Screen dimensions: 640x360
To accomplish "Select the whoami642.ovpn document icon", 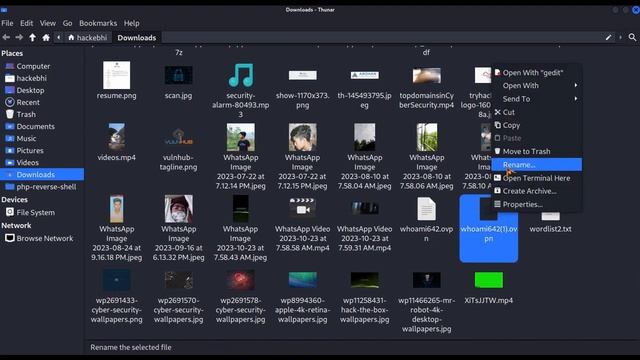I will (x=427, y=209).
